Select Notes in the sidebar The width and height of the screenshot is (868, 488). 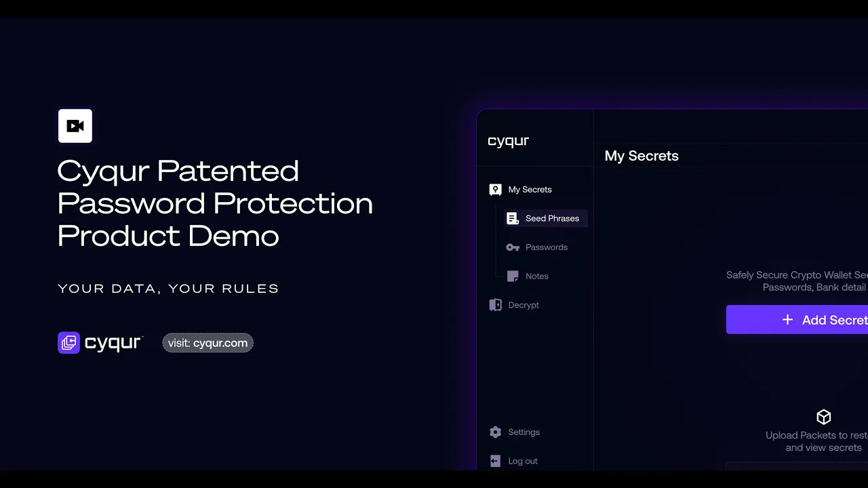528,276
